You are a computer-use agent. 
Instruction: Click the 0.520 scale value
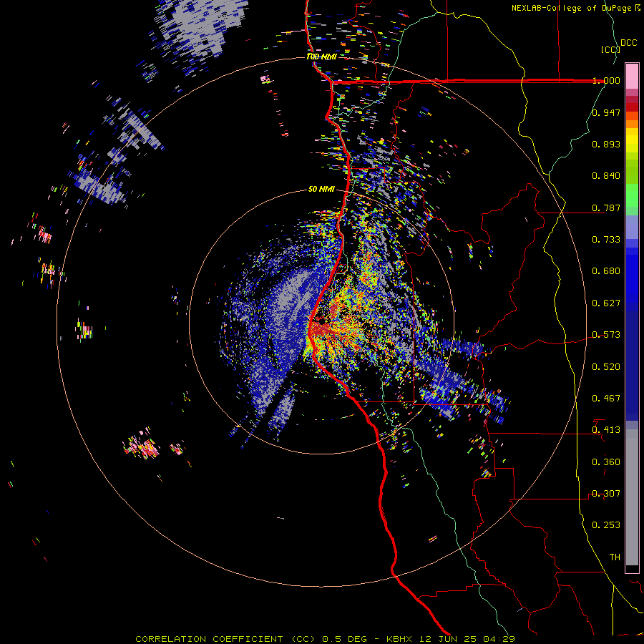pyautogui.click(x=606, y=367)
